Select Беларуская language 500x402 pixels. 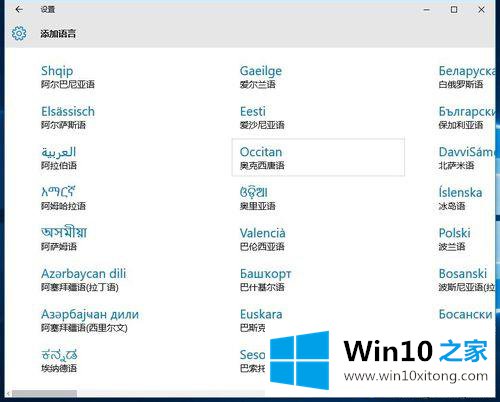coord(467,77)
